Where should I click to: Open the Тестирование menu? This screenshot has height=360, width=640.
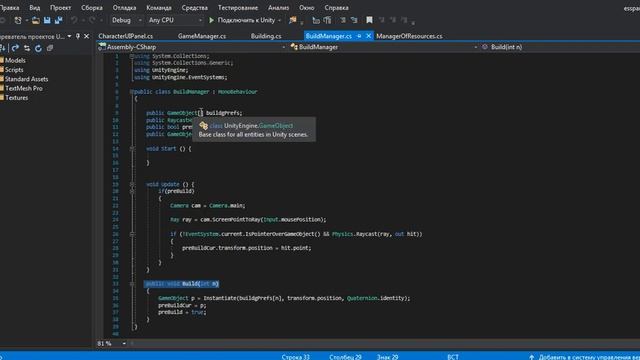[238, 8]
